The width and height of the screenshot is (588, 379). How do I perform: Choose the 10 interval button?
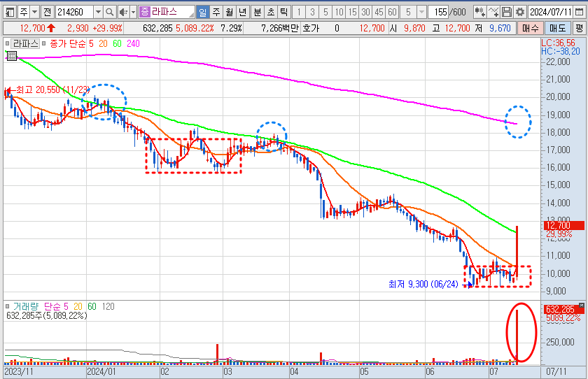[339, 13]
